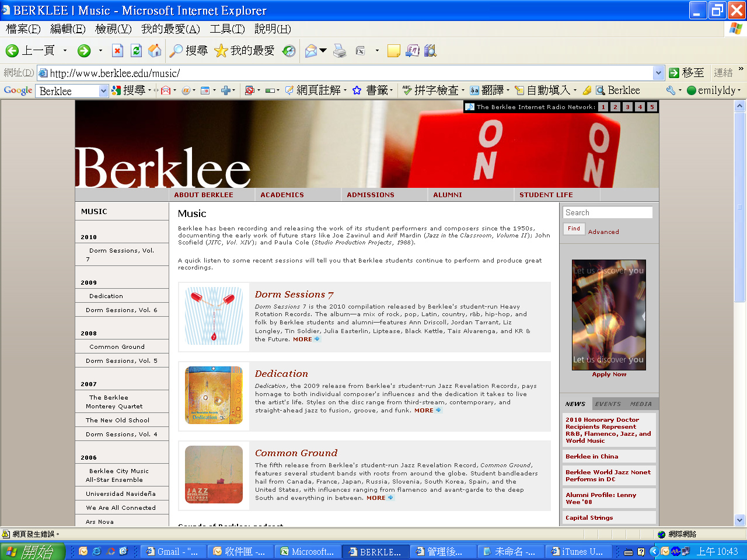Click Google toolbar Gmail envelope icon

pos(166,90)
